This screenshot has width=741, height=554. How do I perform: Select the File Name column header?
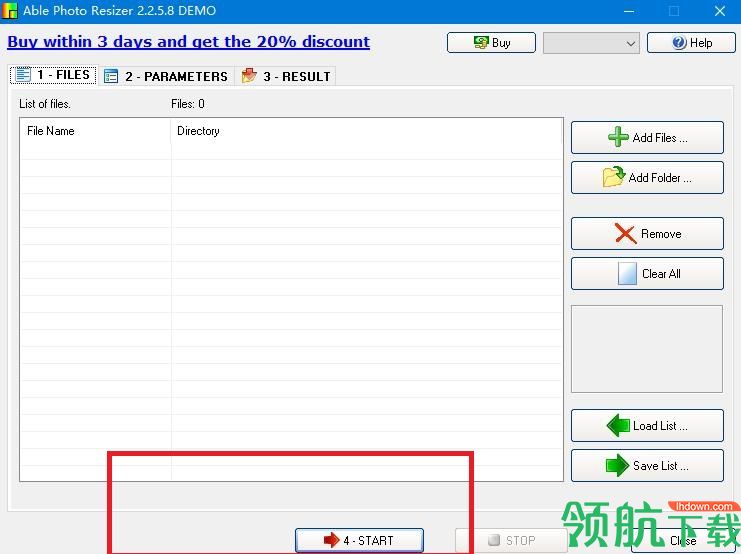coord(95,131)
